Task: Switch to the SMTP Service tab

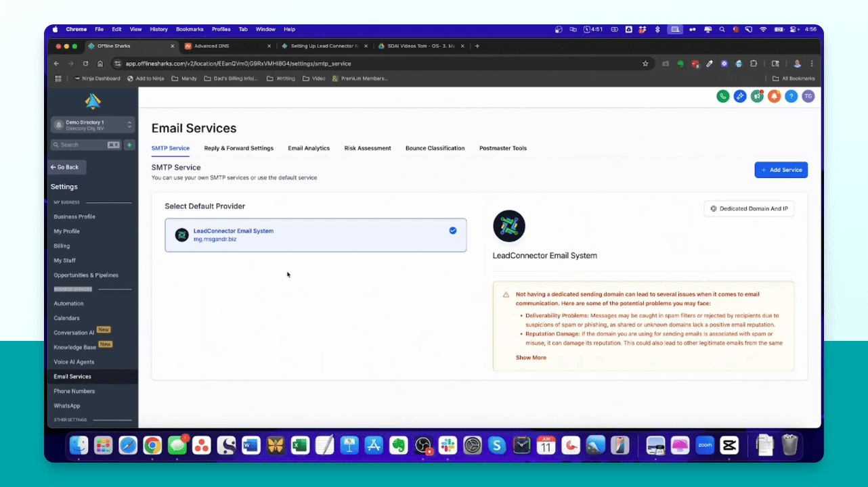Action: (x=170, y=148)
